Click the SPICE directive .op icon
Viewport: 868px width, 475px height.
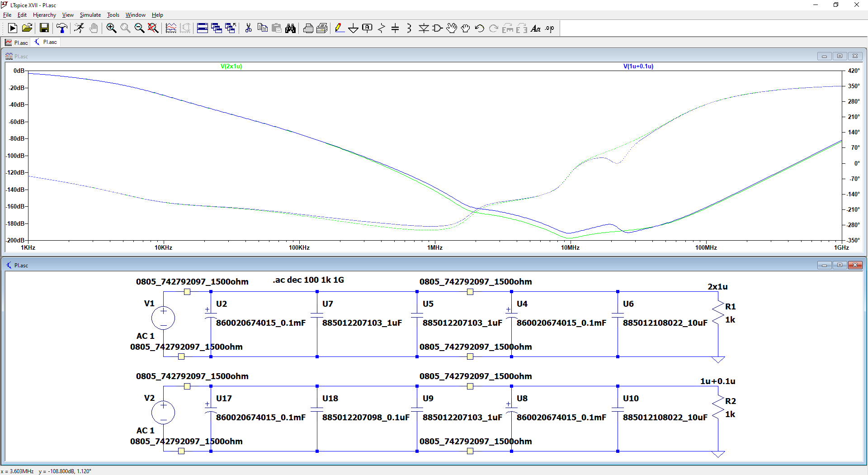pyautogui.click(x=549, y=28)
